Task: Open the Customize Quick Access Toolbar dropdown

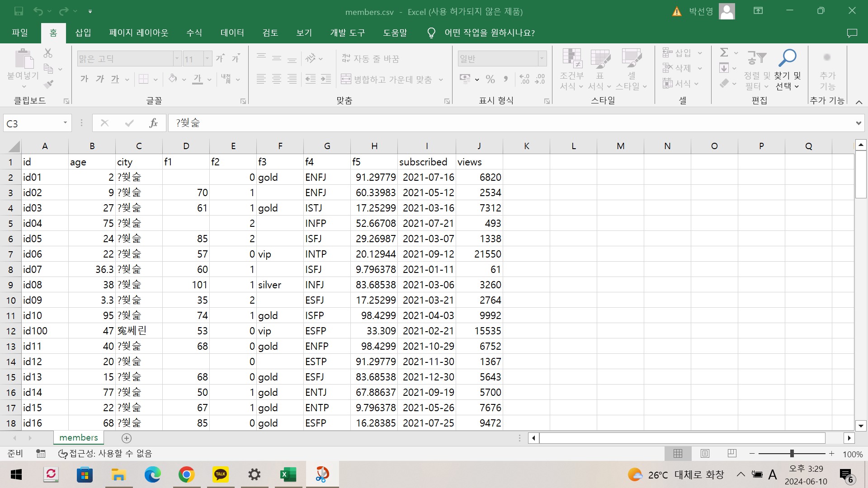Action: (x=90, y=11)
